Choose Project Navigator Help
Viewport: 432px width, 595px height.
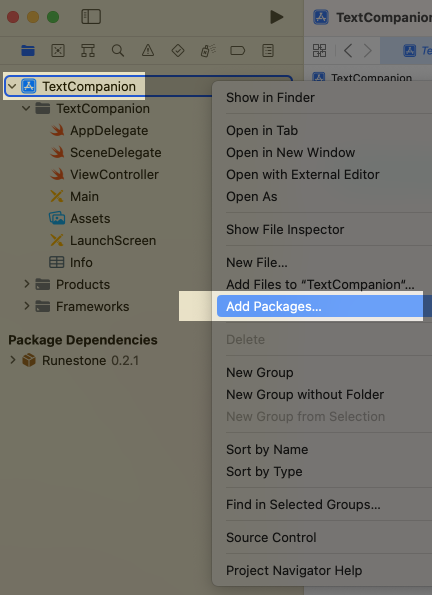[x=294, y=571]
